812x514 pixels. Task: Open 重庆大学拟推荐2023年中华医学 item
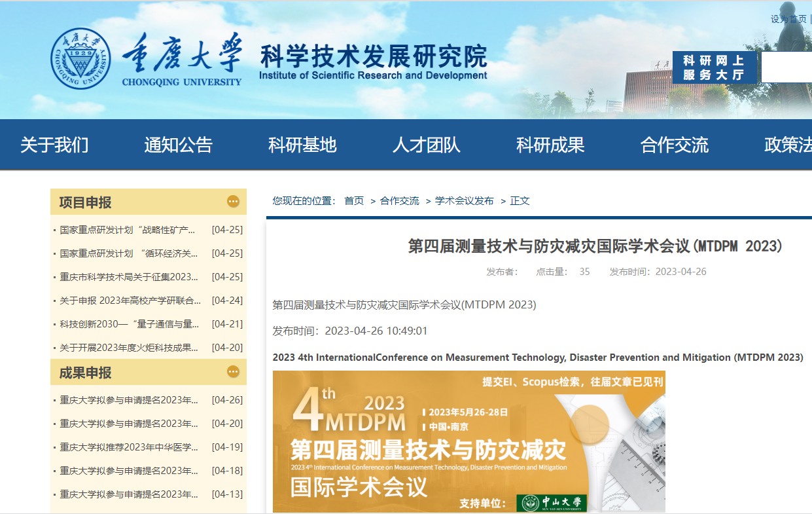pyautogui.click(x=129, y=447)
